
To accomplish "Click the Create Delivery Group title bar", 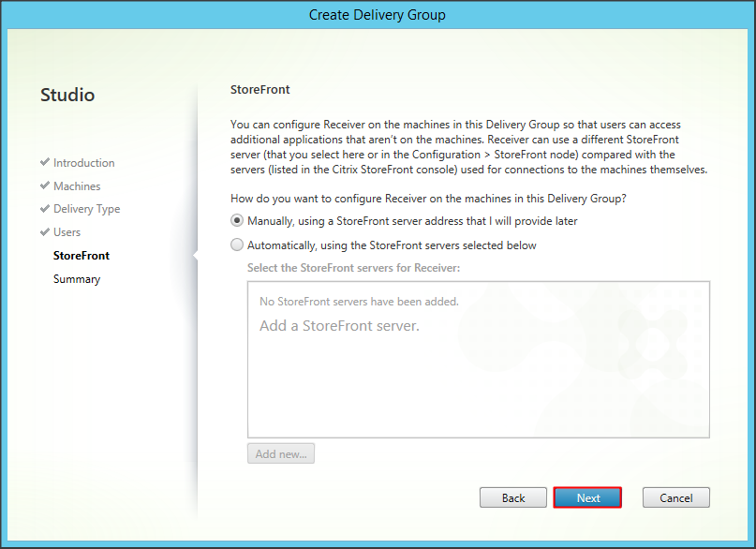I will (378, 14).
